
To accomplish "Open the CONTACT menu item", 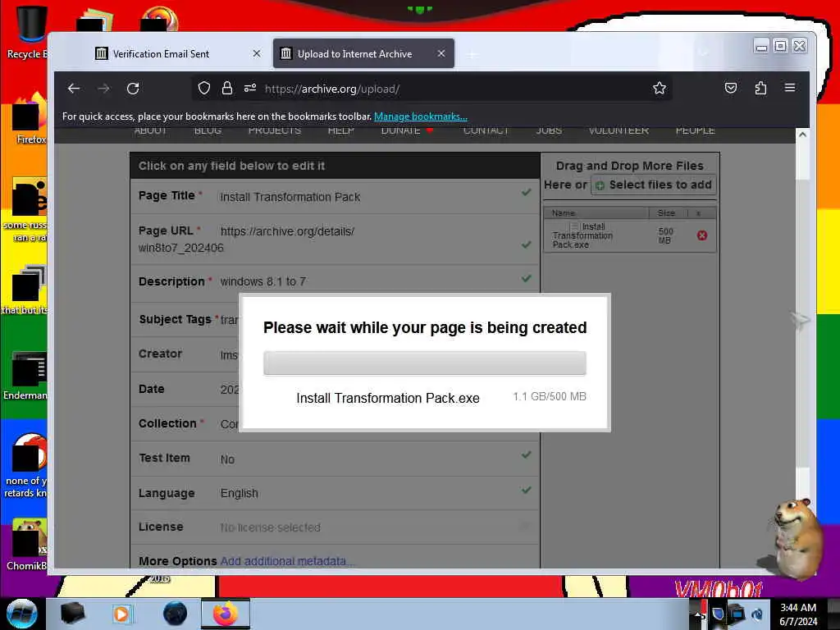I will (x=486, y=130).
